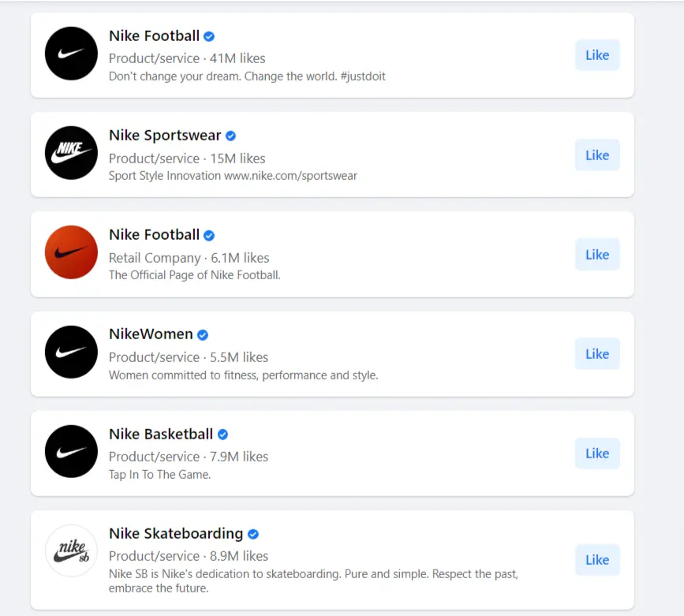
Task: Select the Nike Sportswear boxed logo icon
Action: click(x=71, y=153)
